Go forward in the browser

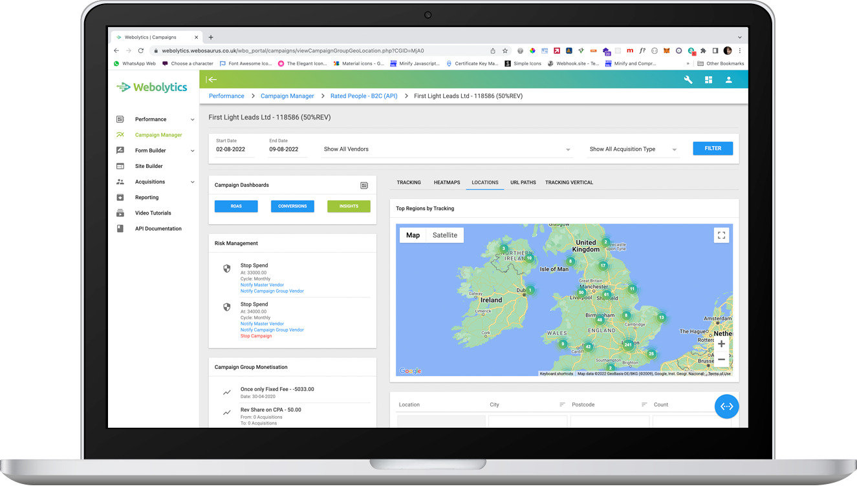[x=129, y=50]
